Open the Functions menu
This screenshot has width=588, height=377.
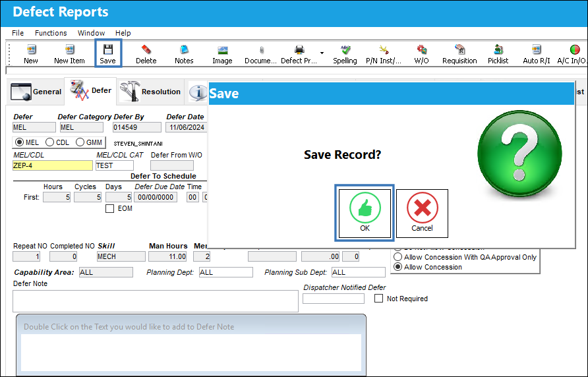(x=51, y=33)
